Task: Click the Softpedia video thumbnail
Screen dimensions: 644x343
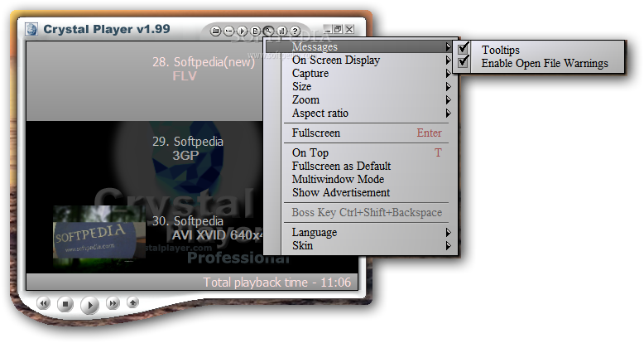Action: 99,233
